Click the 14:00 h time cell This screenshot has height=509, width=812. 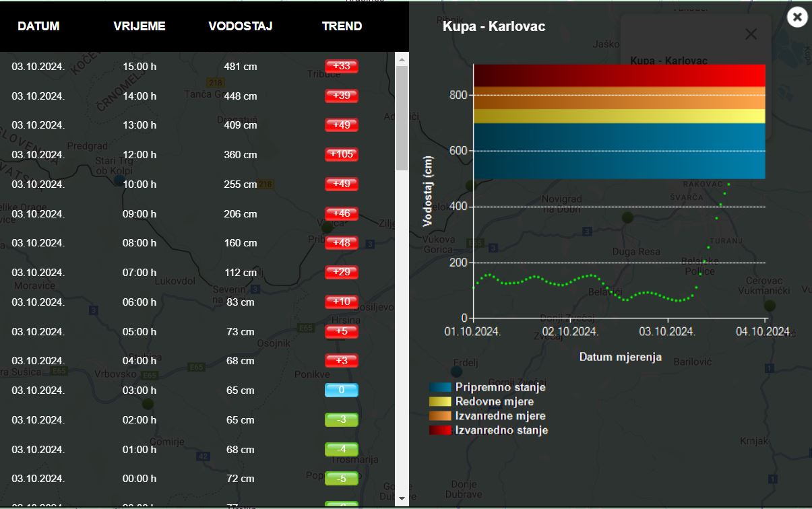(139, 96)
